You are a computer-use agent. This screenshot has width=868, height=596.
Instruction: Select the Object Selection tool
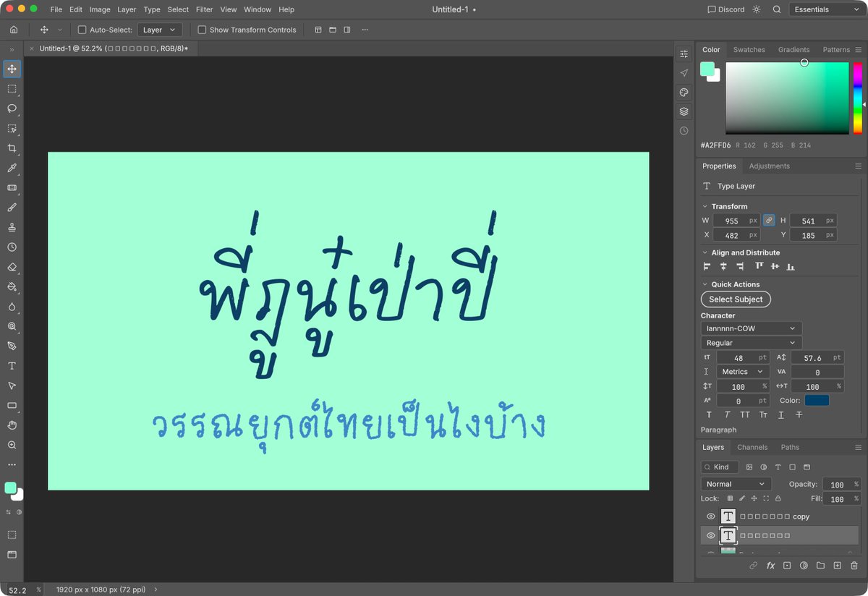12,129
